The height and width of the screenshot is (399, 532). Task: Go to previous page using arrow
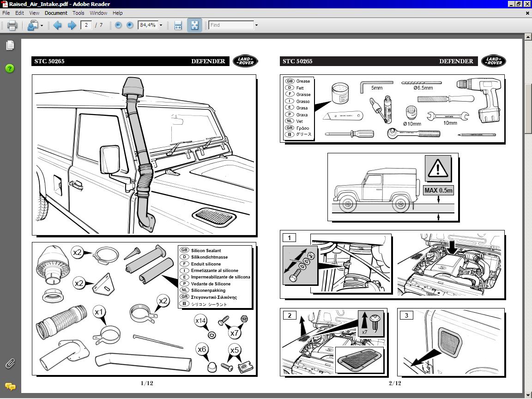(x=57, y=25)
